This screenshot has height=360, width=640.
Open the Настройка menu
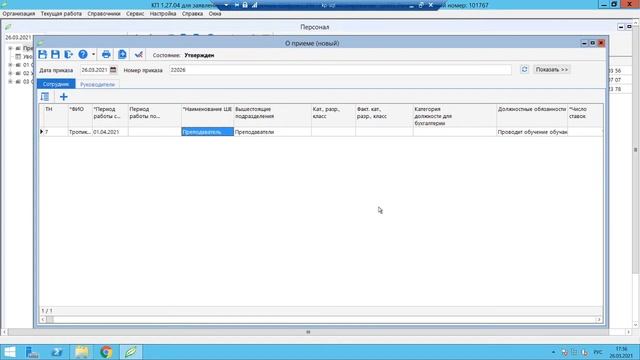tap(163, 13)
